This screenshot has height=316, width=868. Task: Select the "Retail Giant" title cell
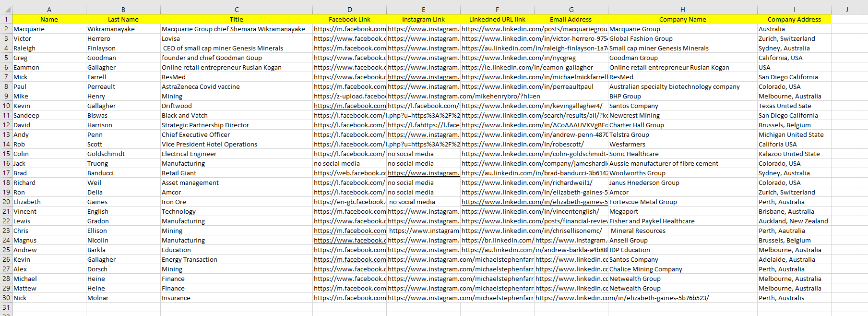[237, 173]
